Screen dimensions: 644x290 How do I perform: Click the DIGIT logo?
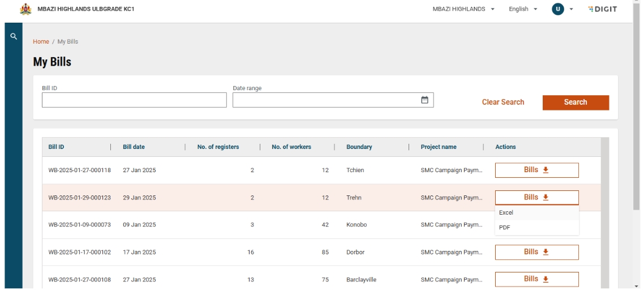point(602,9)
